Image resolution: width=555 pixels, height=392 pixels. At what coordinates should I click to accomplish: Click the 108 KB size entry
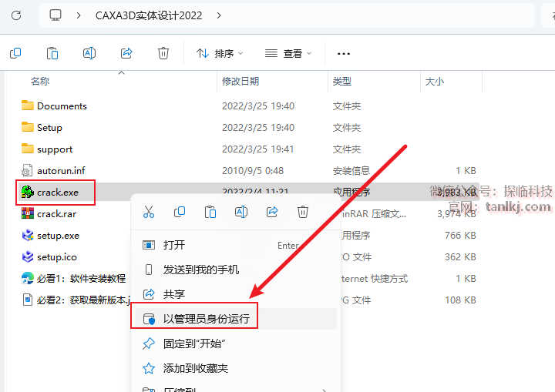click(460, 300)
